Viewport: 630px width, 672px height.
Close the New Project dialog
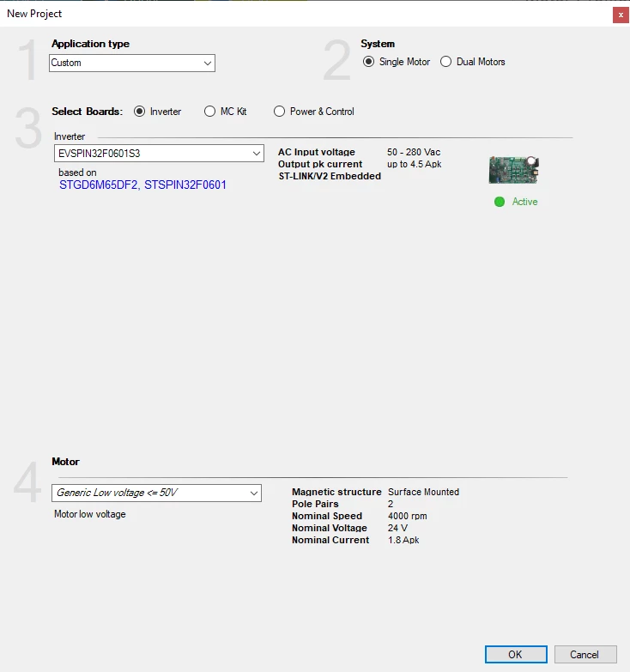(x=621, y=15)
